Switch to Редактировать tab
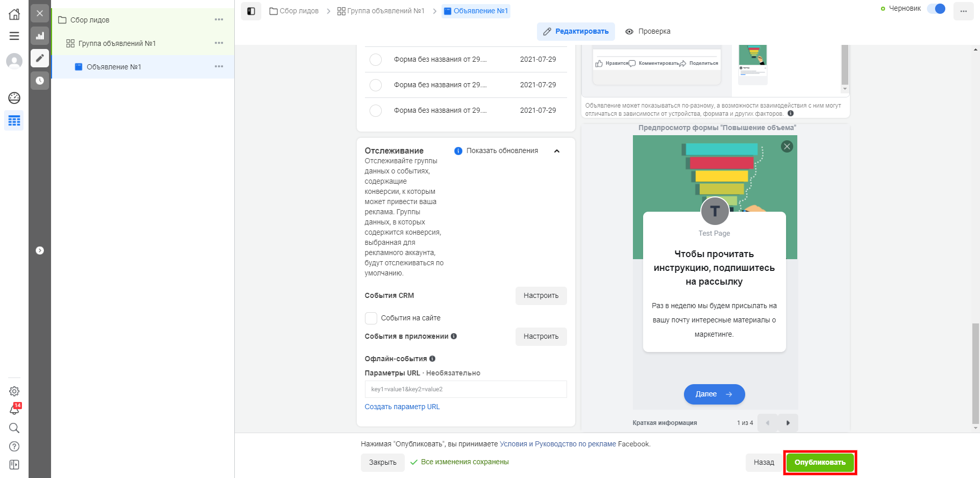 (576, 32)
